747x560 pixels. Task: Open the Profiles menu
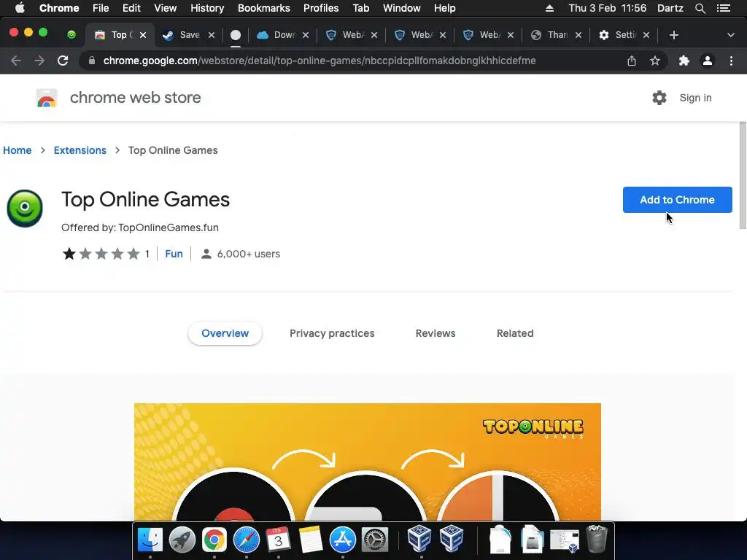321,8
